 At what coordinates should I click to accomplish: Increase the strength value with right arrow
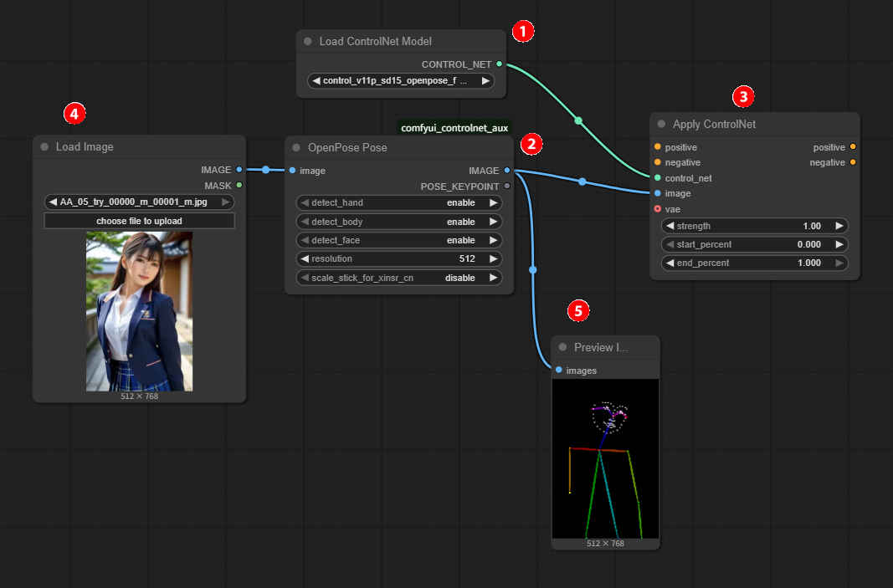pos(839,226)
